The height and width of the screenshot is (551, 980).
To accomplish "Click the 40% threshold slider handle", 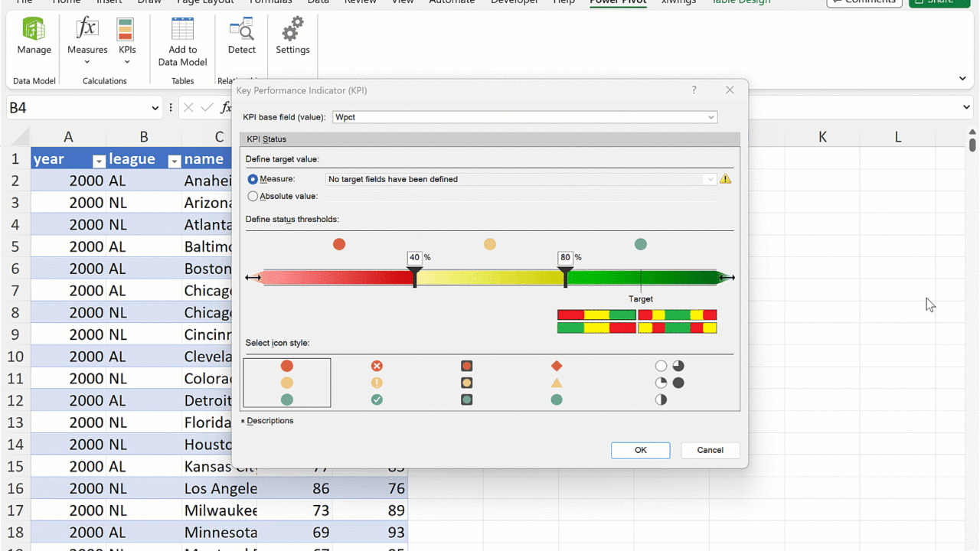I will click(415, 276).
